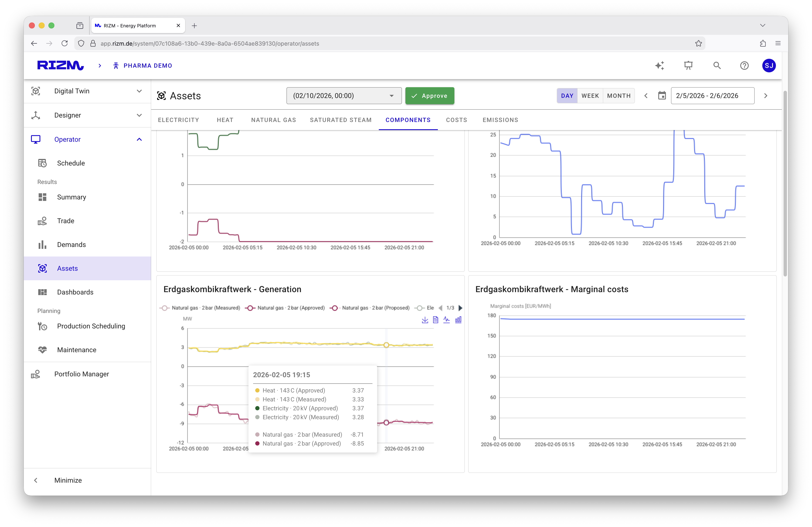Screen dimensions: 812x527
Task: Open presentation mode icon in header
Action: pyautogui.click(x=688, y=65)
